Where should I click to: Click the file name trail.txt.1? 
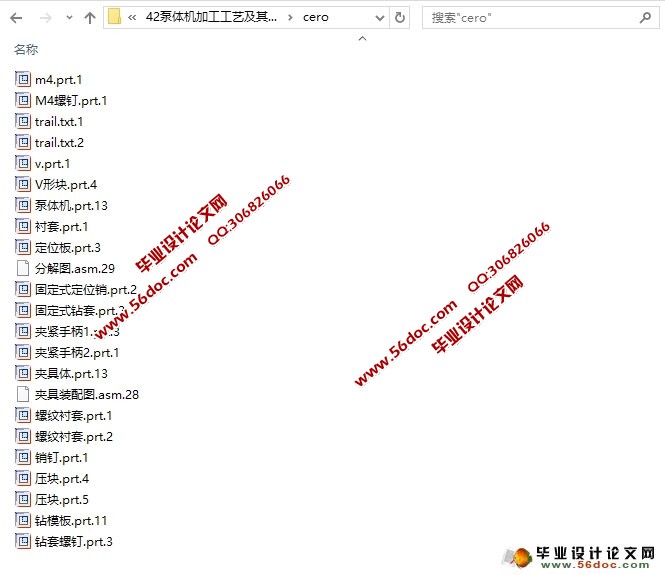point(59,122)
